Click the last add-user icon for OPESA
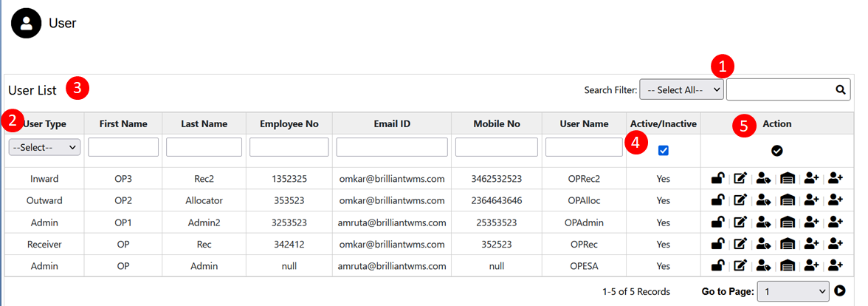Viewport: 868px width, 306px height. tap(836, 265)
